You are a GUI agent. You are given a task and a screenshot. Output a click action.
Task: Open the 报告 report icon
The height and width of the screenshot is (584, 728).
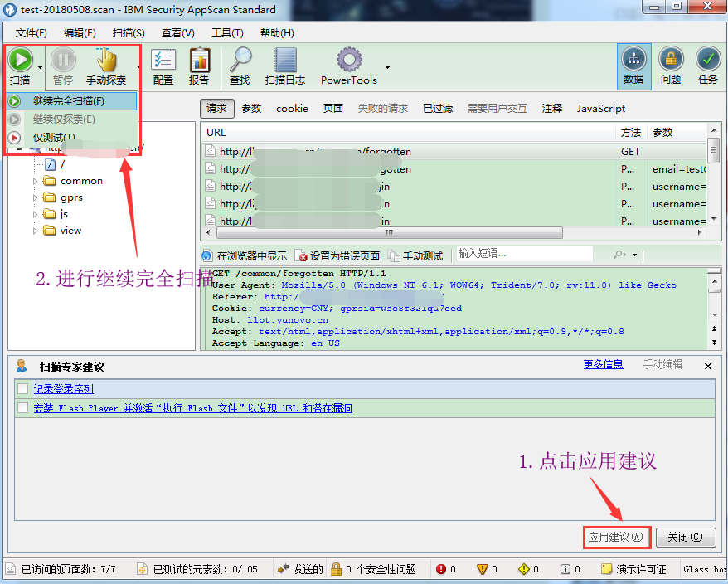pos(200,60)
